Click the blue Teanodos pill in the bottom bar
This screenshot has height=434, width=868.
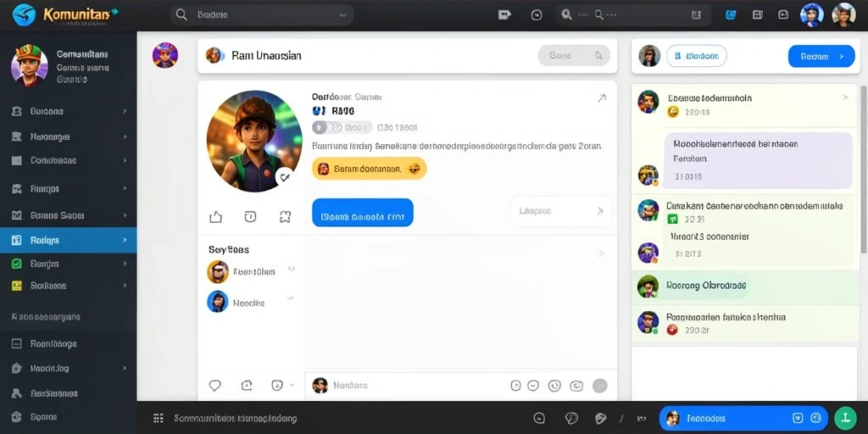coord(743,419)
